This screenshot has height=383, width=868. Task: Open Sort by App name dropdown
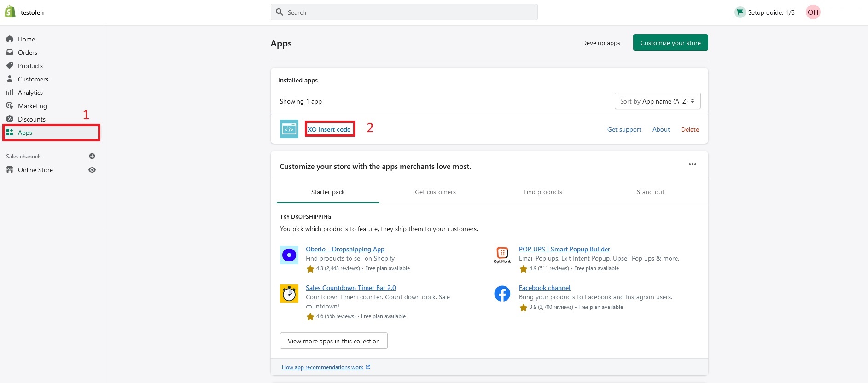(x=658, y=101)
